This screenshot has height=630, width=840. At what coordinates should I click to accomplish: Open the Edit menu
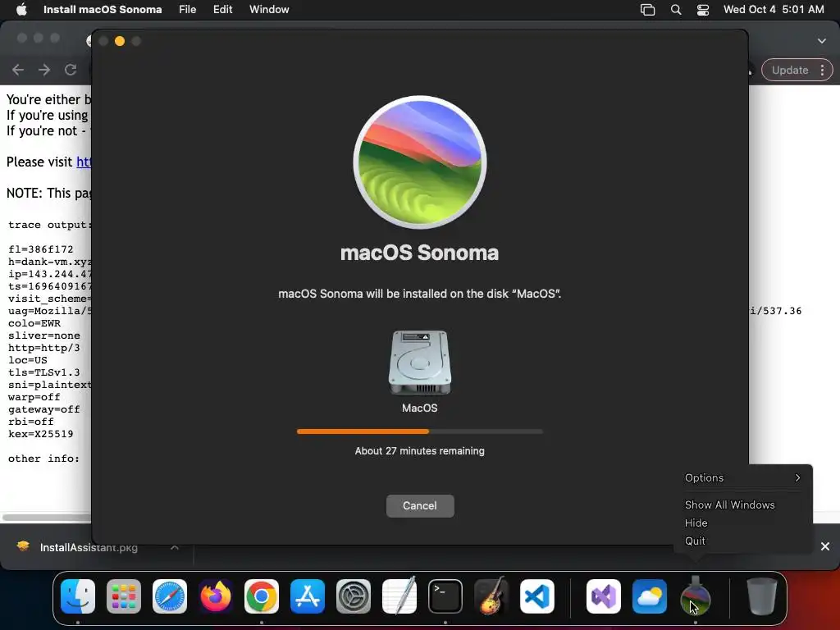222,10
